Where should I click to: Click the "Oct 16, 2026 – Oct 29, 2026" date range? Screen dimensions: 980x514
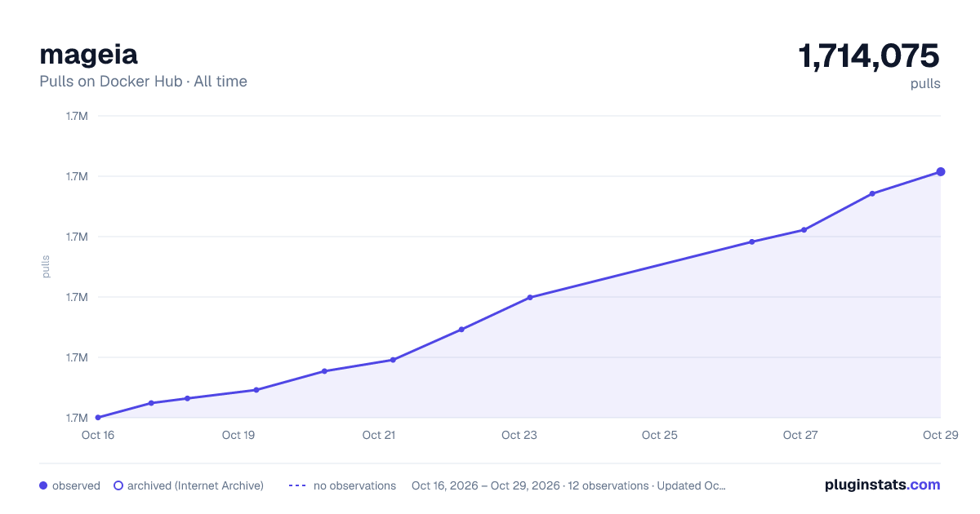(x=486, y=485)
